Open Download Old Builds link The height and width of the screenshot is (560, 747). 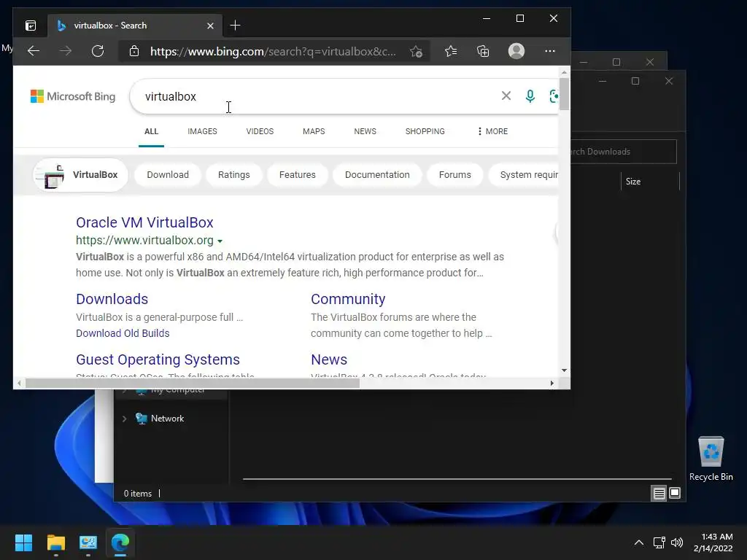tap(123, 333)
